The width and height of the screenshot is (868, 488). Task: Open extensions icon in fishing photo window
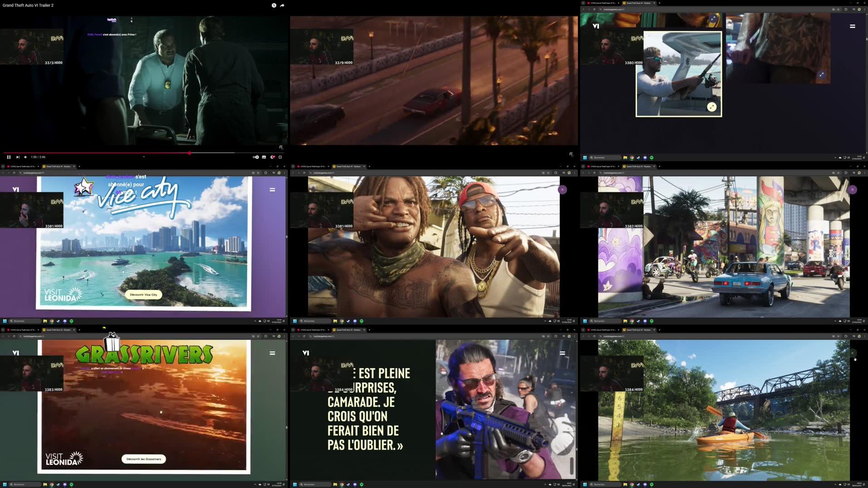point(846,9)
